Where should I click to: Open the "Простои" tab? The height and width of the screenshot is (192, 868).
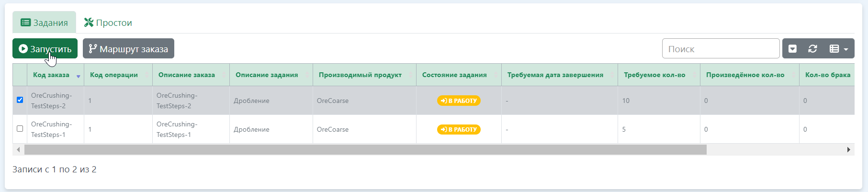108,23
